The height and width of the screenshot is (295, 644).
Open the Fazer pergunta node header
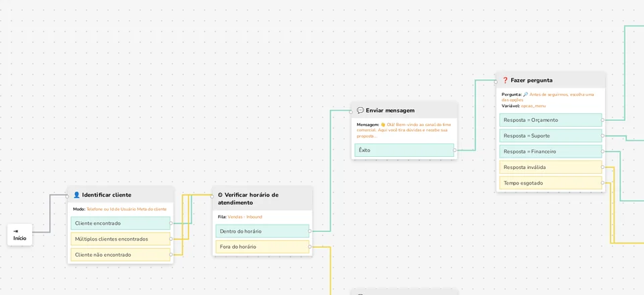click(551, 80)
